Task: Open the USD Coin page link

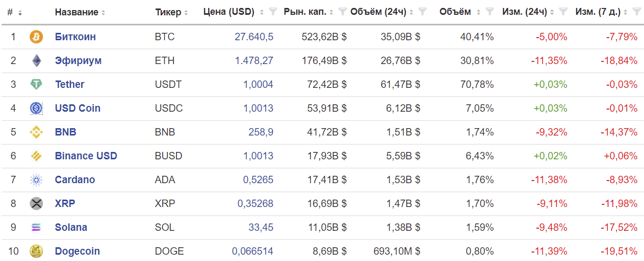Action: [x=77, y=109]
